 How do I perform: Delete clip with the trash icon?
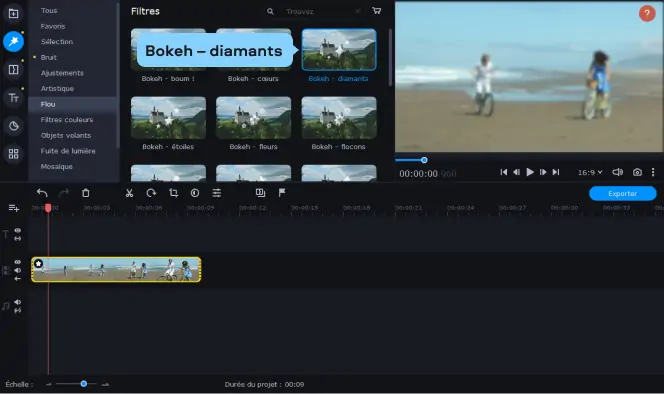click(86, 193)
